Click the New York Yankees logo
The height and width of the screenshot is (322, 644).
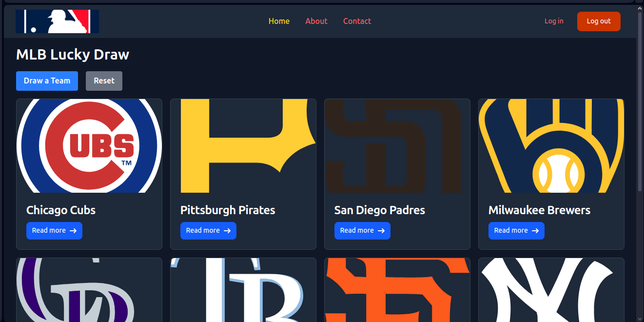coord(551,290)
